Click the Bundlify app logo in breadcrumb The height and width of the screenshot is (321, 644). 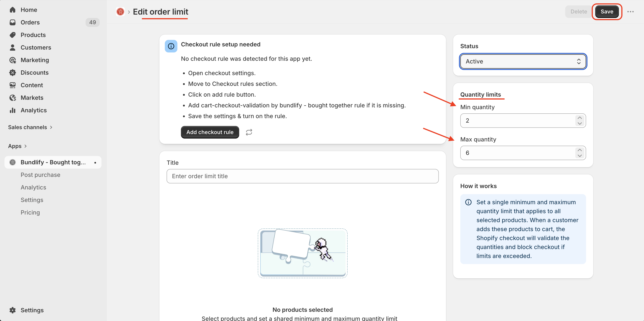coord(120,11)
